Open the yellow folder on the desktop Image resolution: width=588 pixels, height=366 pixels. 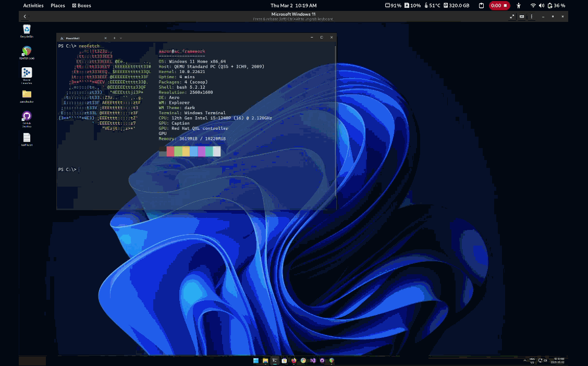[x=27, y=96]
